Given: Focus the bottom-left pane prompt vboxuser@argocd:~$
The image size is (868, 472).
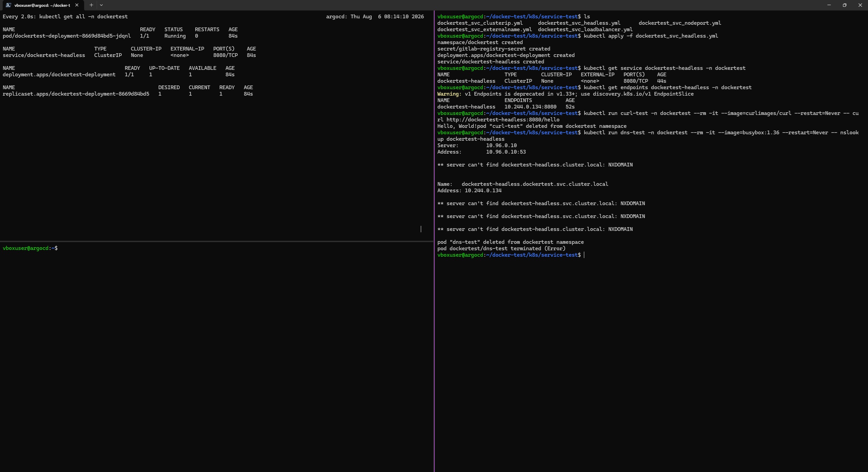Looking at the screenshot, I should pos(30,248).
